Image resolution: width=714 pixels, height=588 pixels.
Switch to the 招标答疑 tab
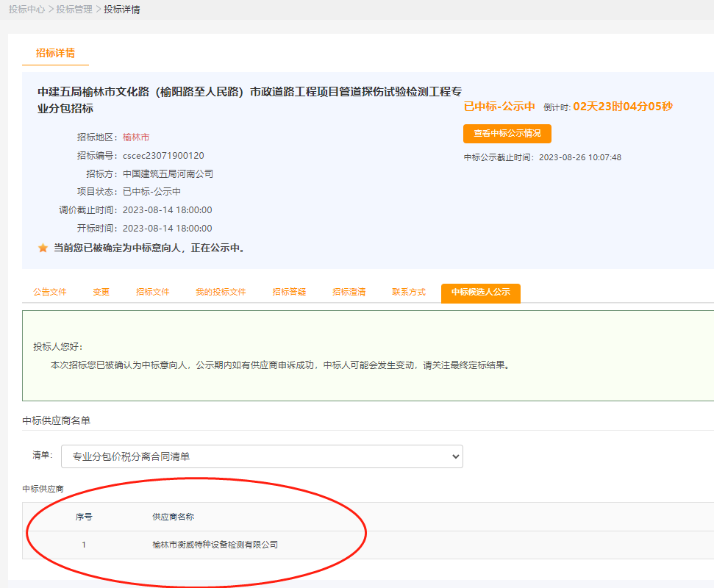[289, 293]
